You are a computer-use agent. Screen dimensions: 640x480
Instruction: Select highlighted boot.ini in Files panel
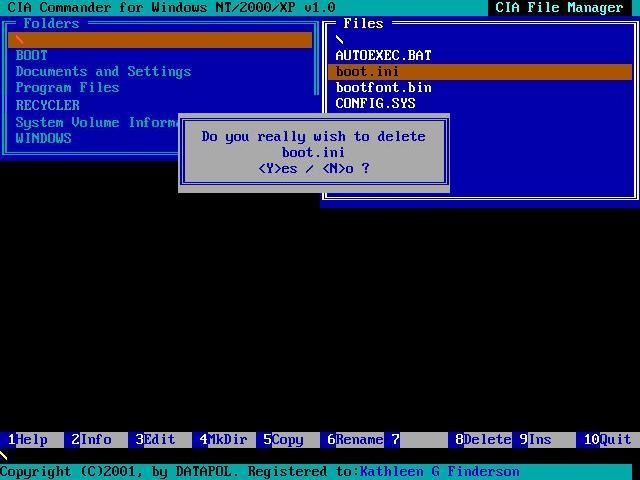480,72
